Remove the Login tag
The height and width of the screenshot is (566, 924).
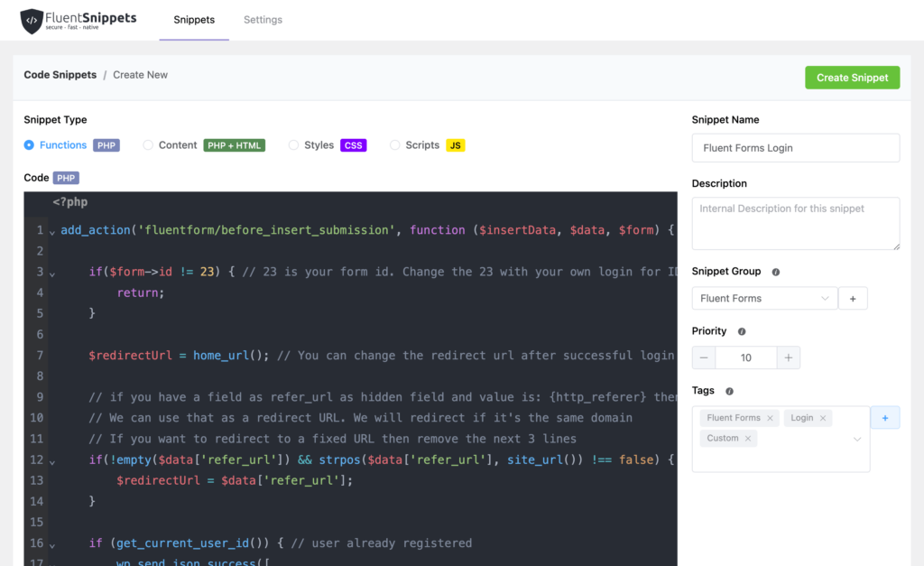[821, 418]
